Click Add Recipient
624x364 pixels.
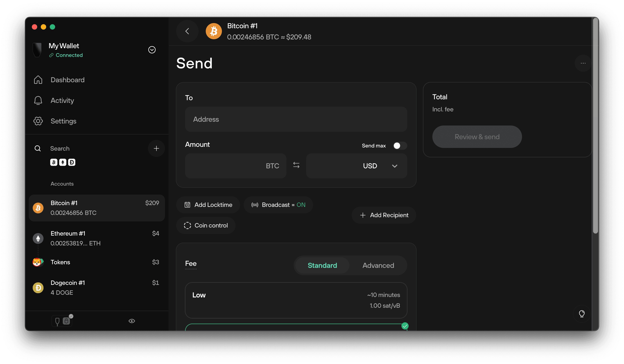click(x=384, y=215)
